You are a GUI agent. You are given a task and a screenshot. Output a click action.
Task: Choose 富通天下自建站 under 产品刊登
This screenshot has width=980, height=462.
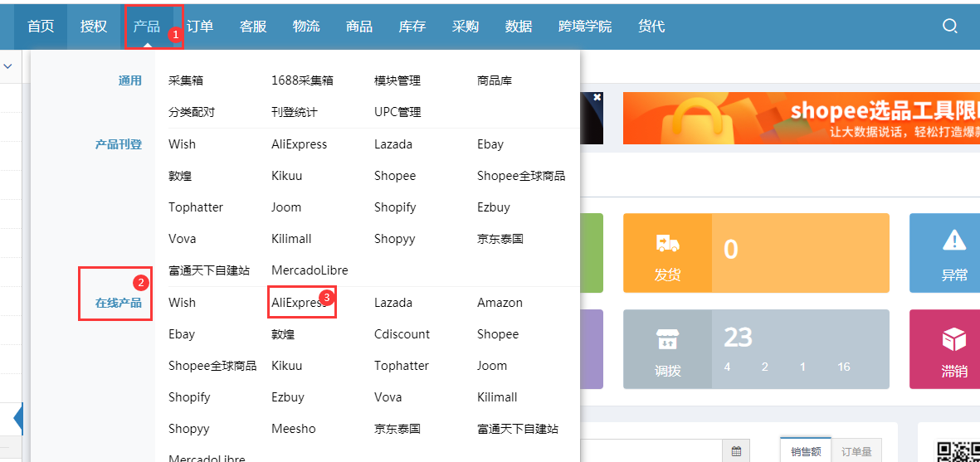pos(209,271)
